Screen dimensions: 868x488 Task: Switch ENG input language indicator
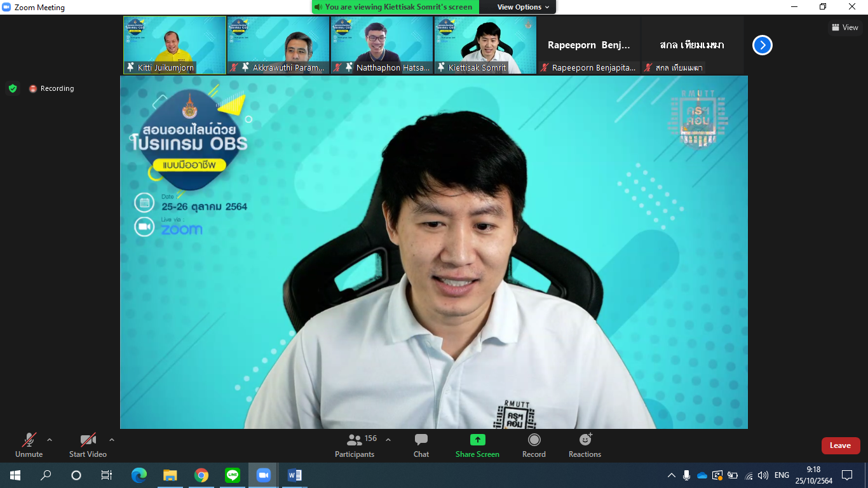click(x=782, y=475)
